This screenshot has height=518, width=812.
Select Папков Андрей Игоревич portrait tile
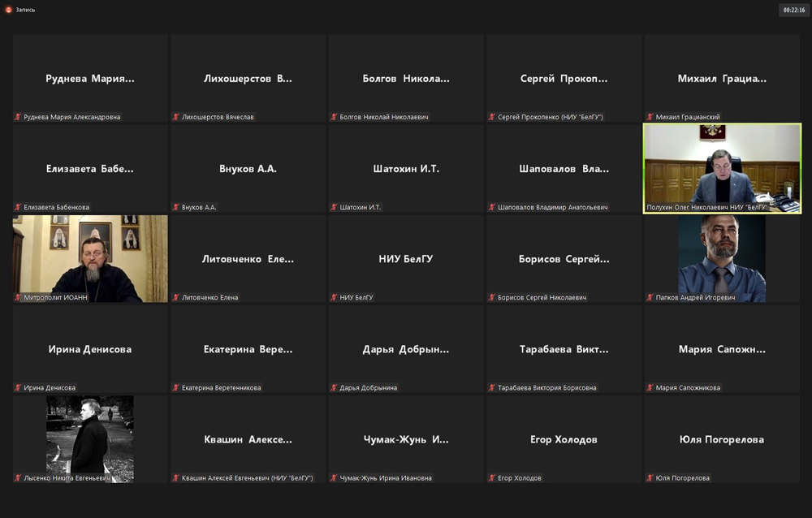[x=722, y=258]
